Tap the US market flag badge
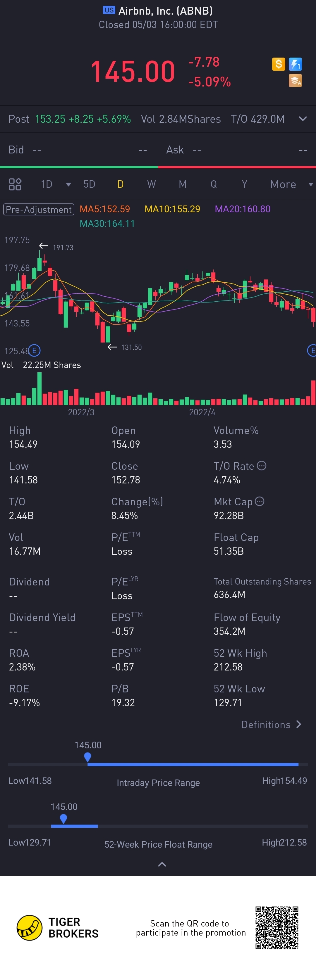Image resolution: width=316 pixels, height=980 pixels. click(x=109, y=10)
